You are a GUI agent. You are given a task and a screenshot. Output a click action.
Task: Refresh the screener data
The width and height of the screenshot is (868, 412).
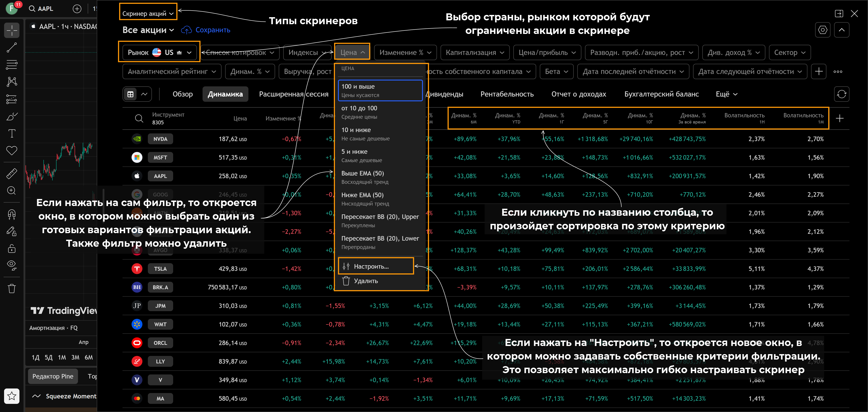pos(841,94)
